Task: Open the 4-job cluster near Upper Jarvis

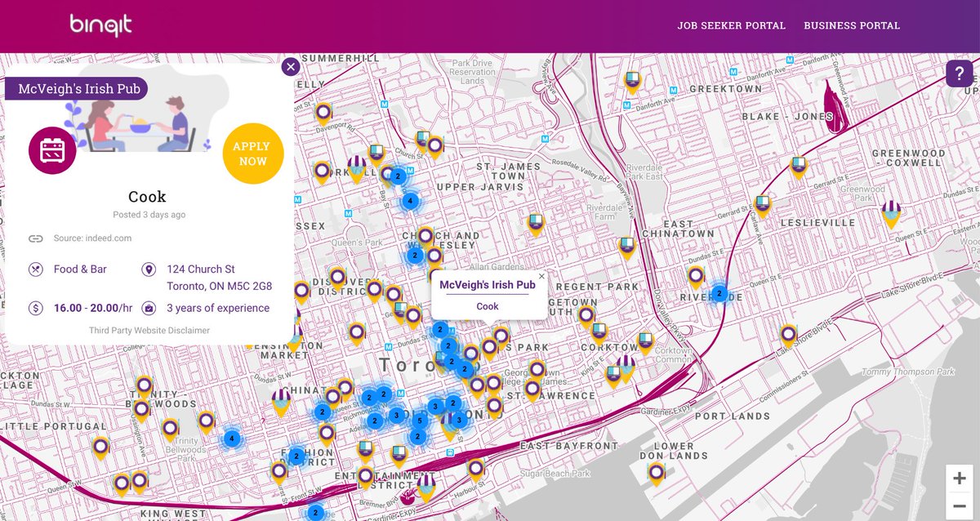Action: pyautogui.click(x=411, y=201)
